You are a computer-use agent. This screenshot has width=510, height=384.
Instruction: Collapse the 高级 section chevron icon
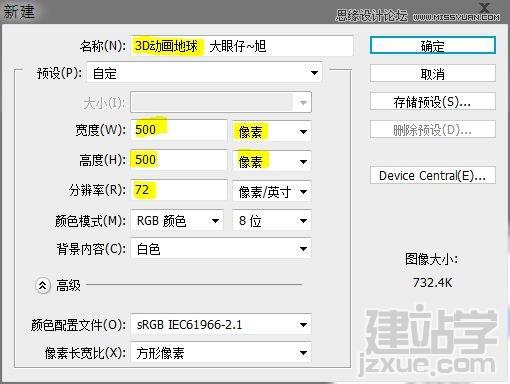tap(43, 285)
